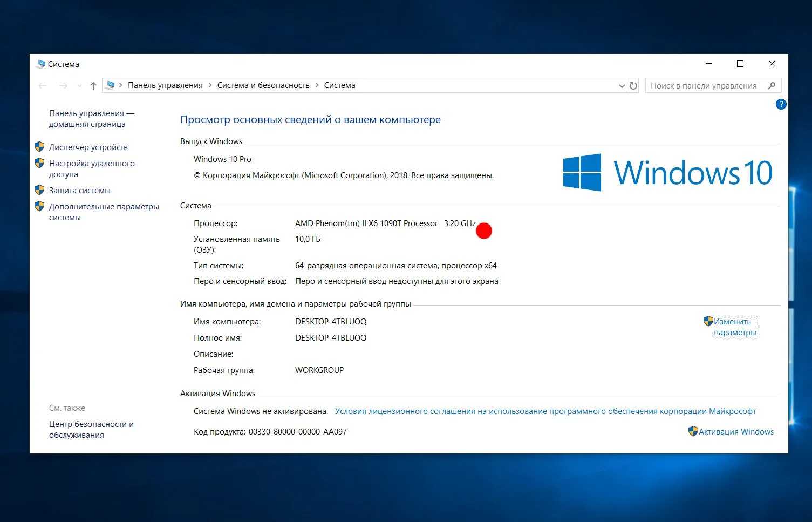
Task: Select DESKTOP-4TBLUOQ next to Имя компьютера
Action: [x=331, y=322]
